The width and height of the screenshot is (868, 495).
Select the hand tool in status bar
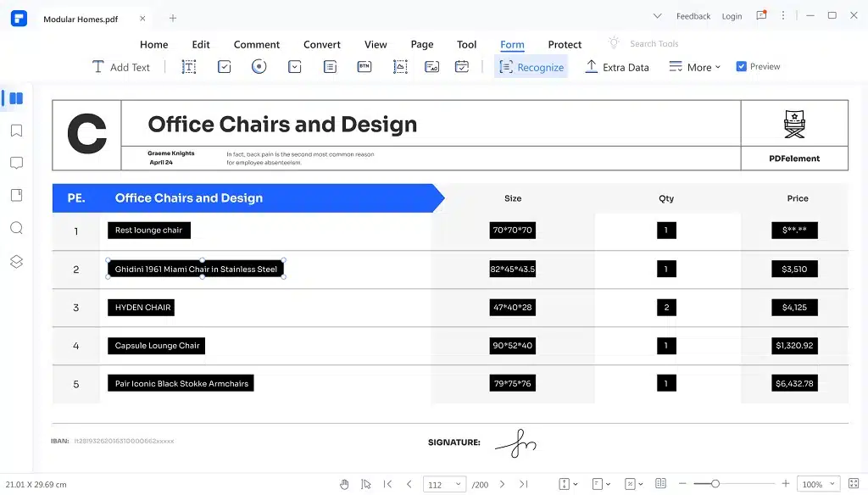coord(344,484)
